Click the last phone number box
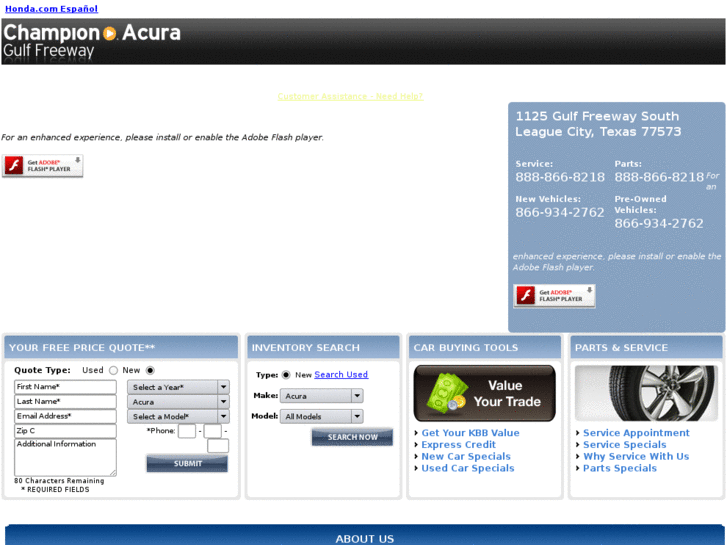The height and width of the screenshot is (545, 727). tap(218, 446)
